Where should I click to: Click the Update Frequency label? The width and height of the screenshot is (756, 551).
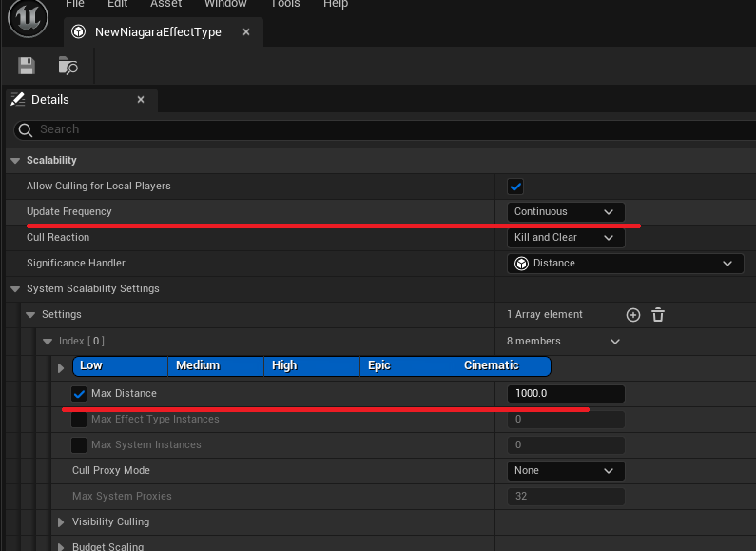tap(69, 212)
